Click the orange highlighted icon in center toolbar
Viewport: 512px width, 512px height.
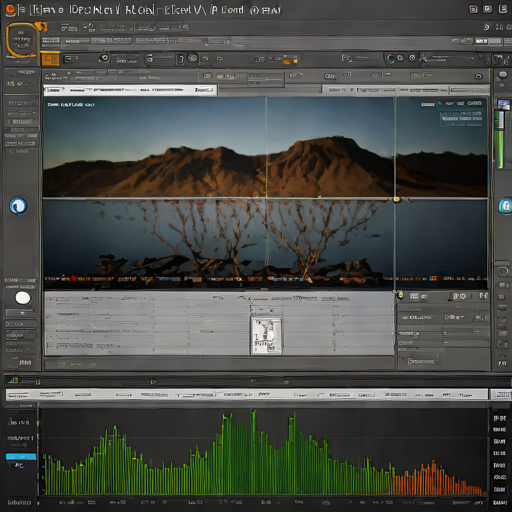(290, 59)
